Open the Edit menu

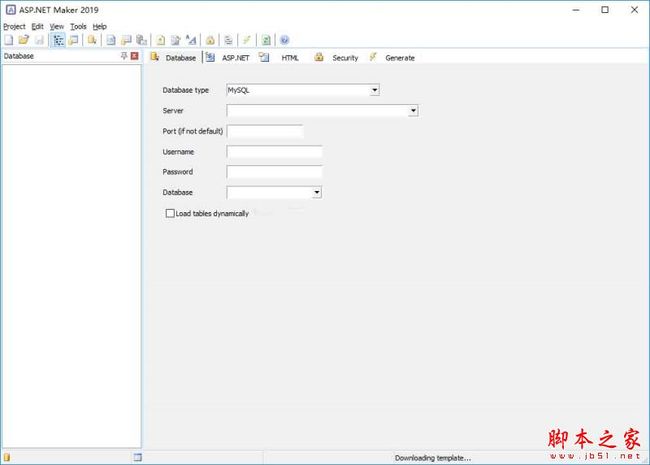click(x=37, y=26)
